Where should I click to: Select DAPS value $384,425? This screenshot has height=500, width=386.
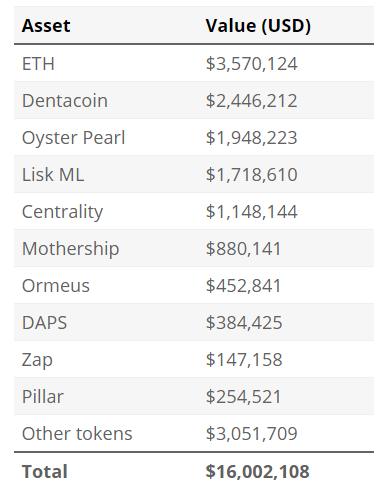pyautogui.click(x=244, y=323)
